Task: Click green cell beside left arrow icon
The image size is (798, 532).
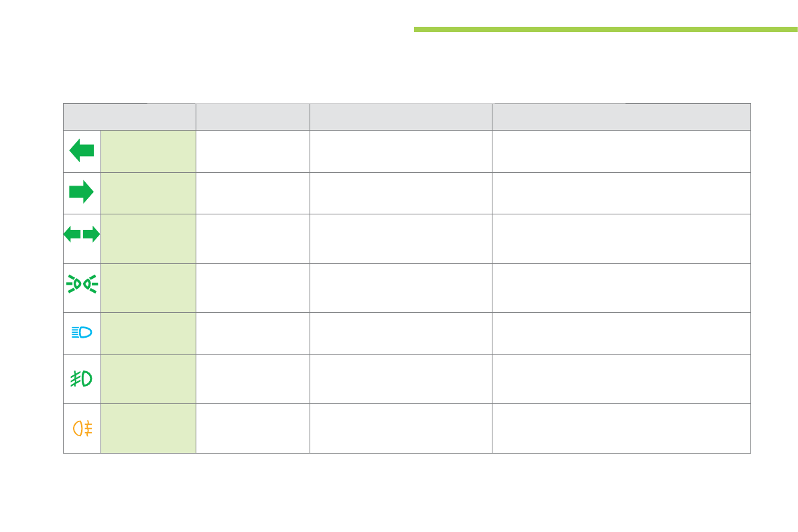Action: [x=148, y=151]
